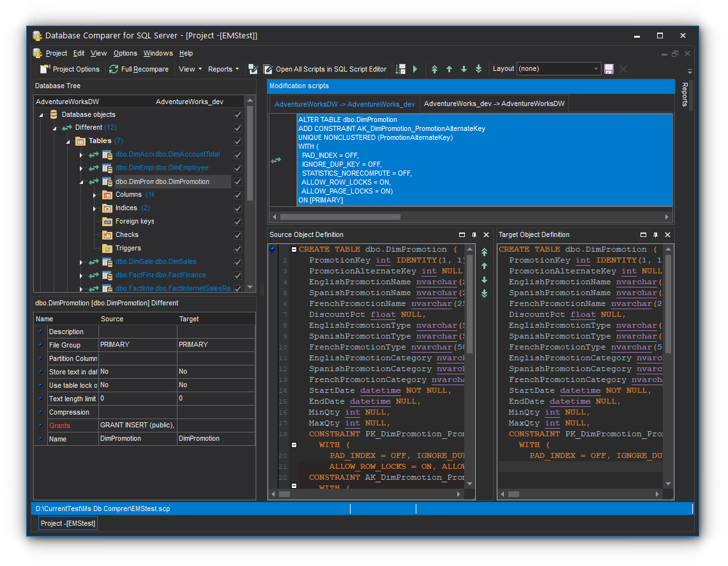Click the green Run script play icon
The image size is (728, 566).
point(415,69)
